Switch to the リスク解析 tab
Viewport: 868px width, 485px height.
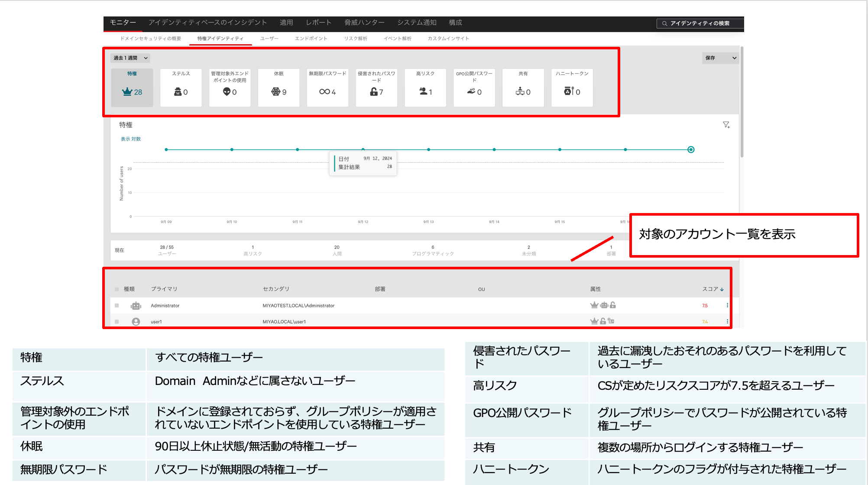[356, 39]
